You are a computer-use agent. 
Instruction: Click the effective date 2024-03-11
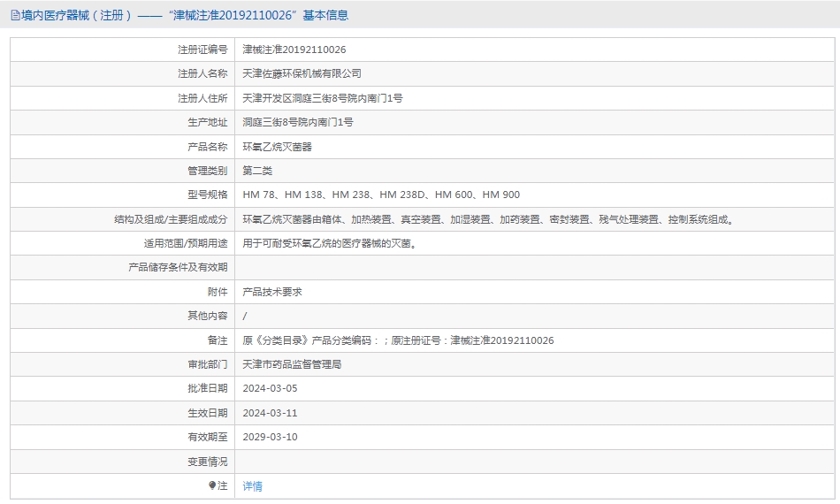[x=270, y=413]
